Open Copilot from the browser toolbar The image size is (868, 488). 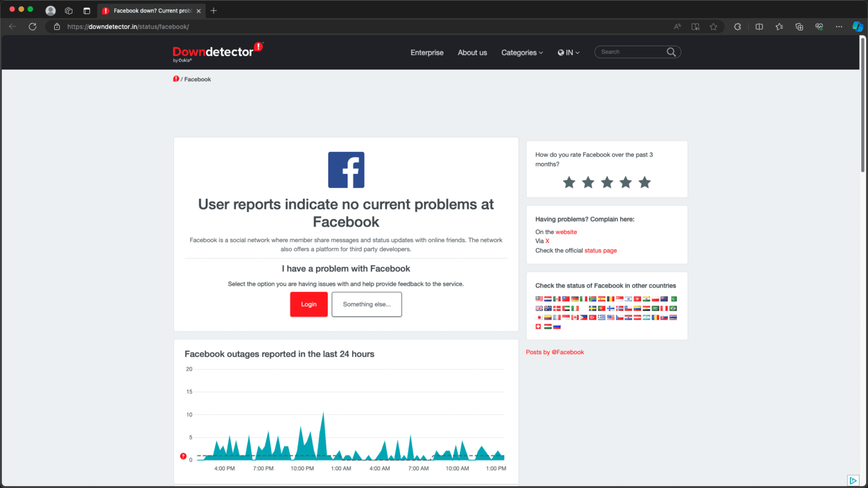pyautogui.click(x=858, y=26)
